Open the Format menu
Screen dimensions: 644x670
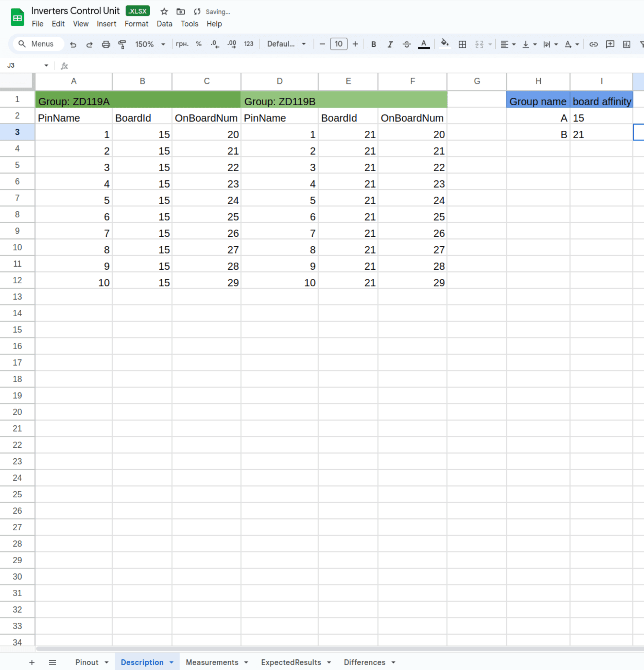(136, 24)
